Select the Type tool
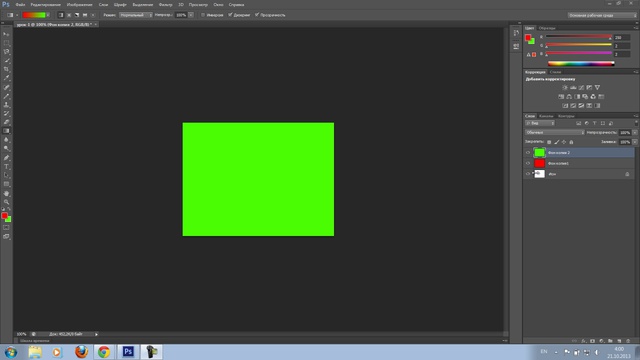The width and height of the screenshot is (640, 360). coord(6,167)
